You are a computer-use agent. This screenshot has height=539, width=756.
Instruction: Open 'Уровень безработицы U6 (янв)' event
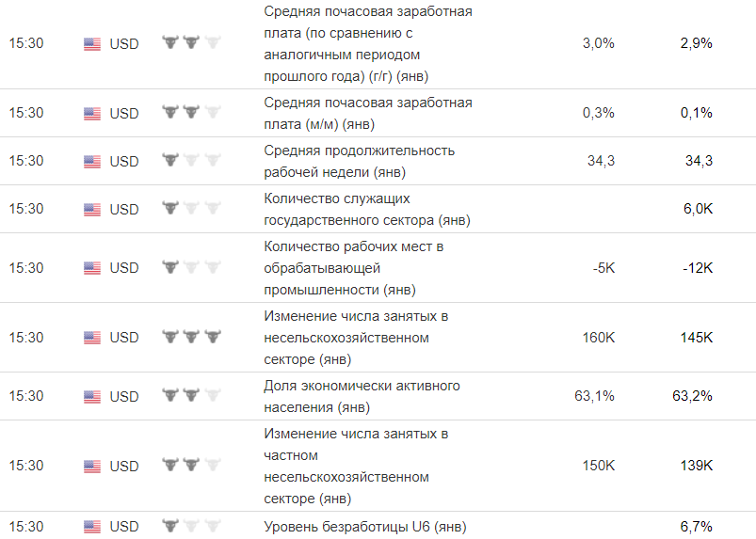coord(364,527)
